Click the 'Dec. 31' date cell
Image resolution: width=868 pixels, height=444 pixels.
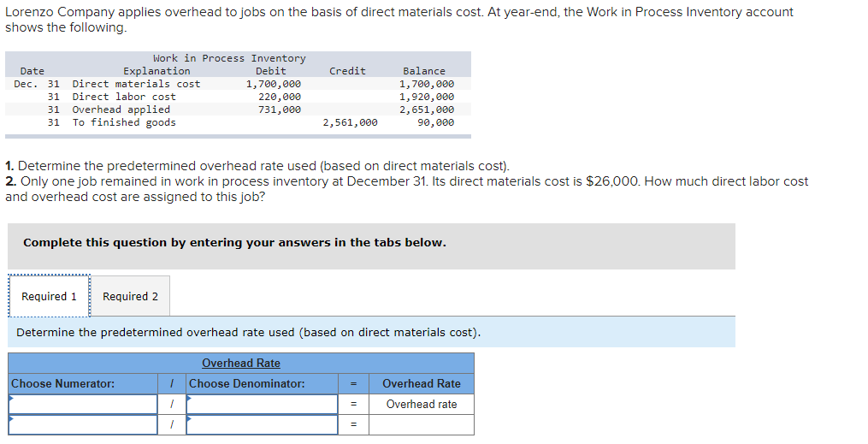tap(37, 84)
